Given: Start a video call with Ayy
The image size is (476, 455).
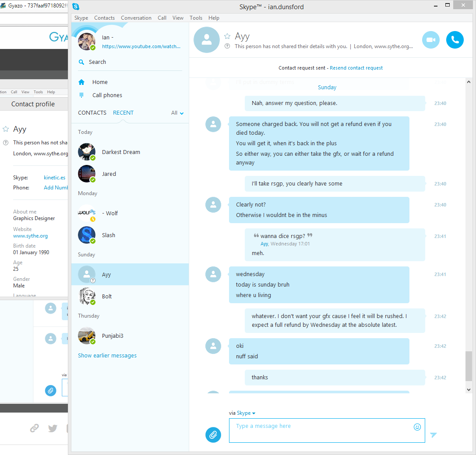Looking at the screenshot, I should (431, 40).
